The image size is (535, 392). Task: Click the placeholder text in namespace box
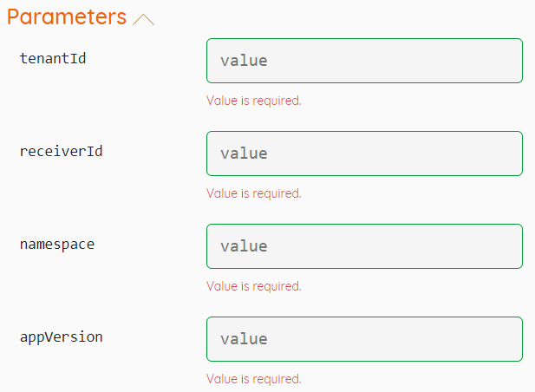[244, 246]
